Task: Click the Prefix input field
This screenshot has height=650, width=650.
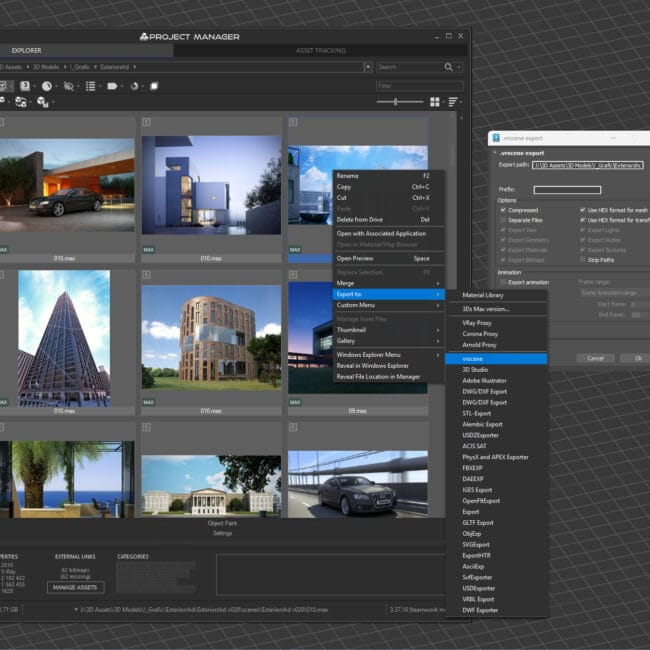Action: 567,190
